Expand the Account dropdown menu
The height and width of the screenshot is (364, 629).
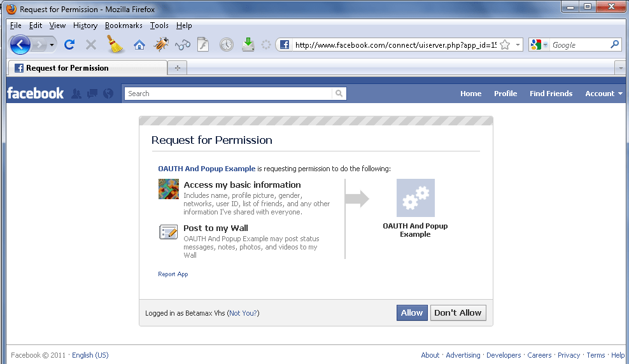tap(604, 94)
